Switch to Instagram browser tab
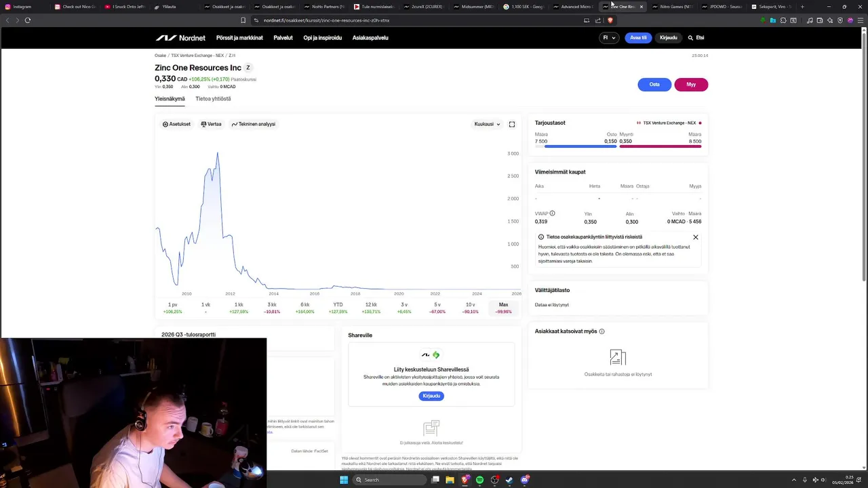This screenshot has width=868, height=488. click(24, 7)
